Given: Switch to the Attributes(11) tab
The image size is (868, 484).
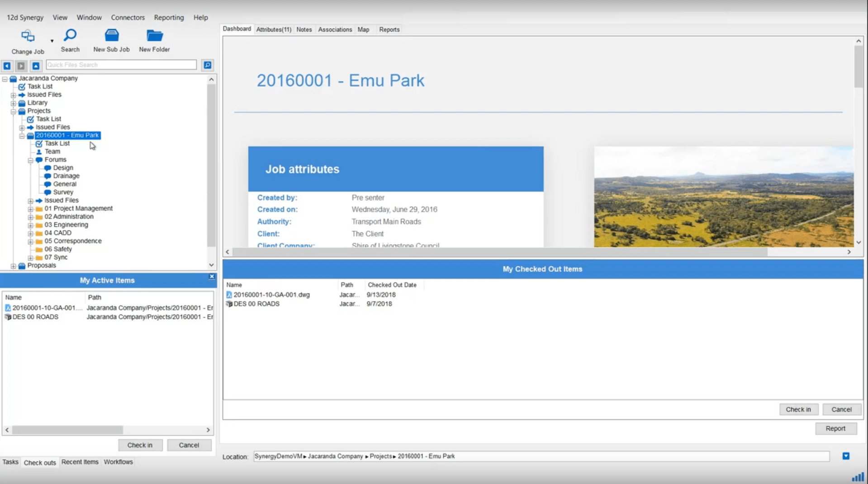Looking at the screenshot, I should coord(274,29).
